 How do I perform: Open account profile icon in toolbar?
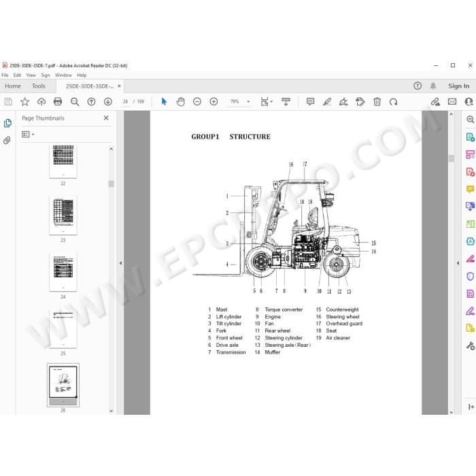(x=469, y=102)
